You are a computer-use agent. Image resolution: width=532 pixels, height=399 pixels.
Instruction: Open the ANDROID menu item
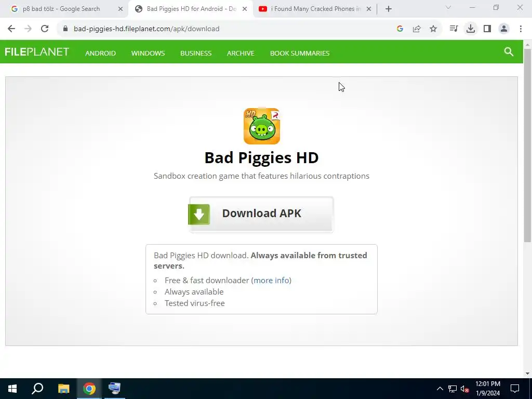tap(100, 53)
